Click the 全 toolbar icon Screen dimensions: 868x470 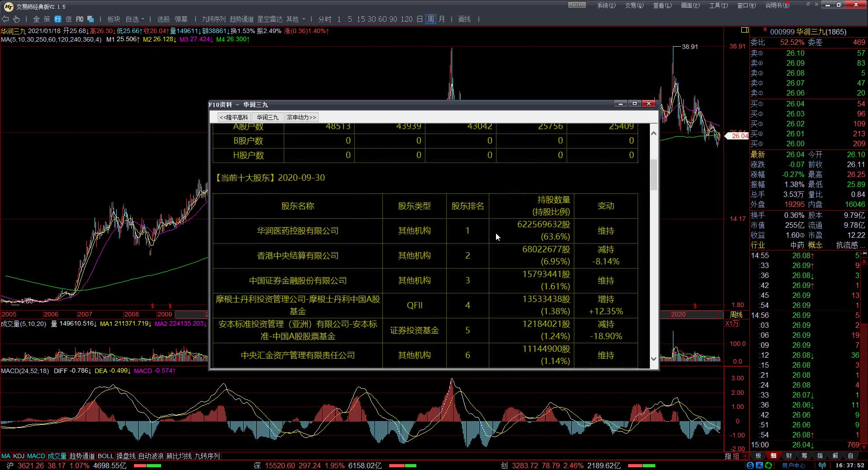[36, 19]
